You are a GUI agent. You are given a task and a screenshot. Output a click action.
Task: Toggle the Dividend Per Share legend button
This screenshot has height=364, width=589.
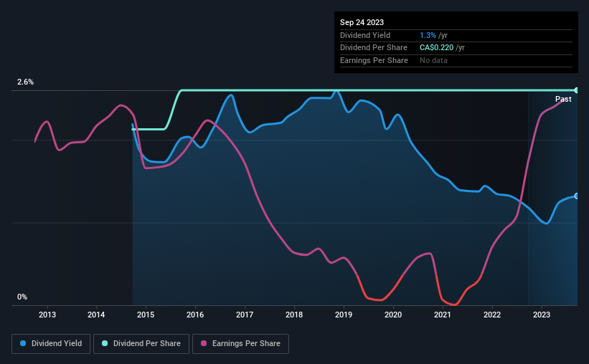coord(141,344)
